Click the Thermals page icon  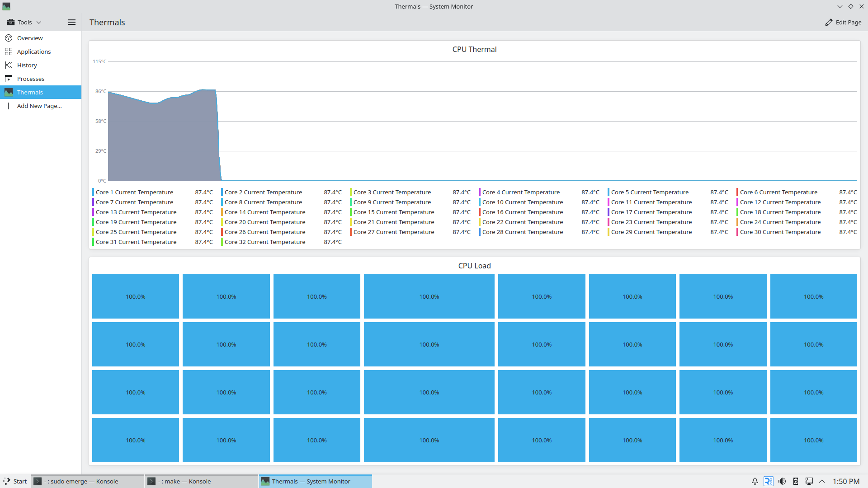point(9,92)
